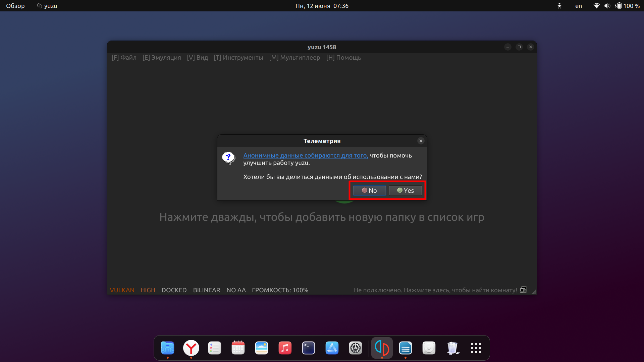The width and height of the screenshot is (644, 362).
Task: Click the multiplayer room icon in status bar
Action: coord(523,290)
